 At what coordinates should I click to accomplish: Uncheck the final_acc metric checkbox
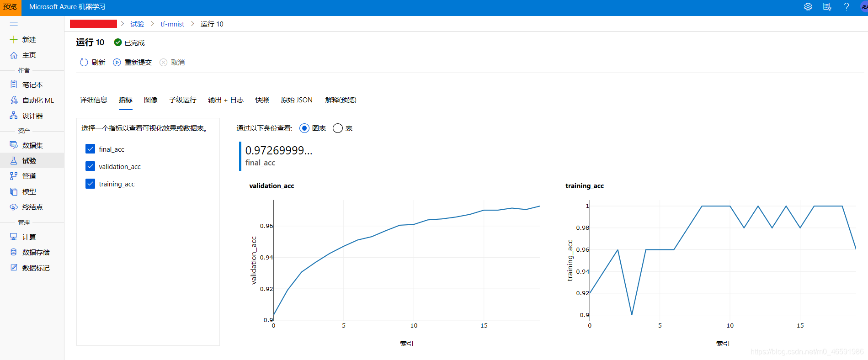point(91,149)
